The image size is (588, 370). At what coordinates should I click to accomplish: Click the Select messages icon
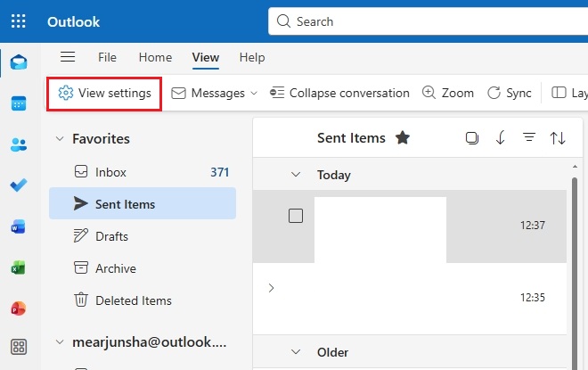[472, 138]
